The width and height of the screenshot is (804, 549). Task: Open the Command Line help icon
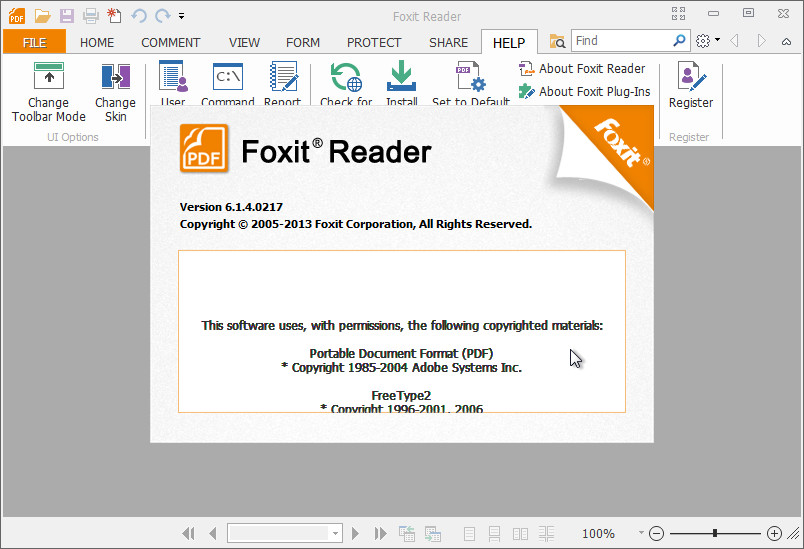pos(228,77)
